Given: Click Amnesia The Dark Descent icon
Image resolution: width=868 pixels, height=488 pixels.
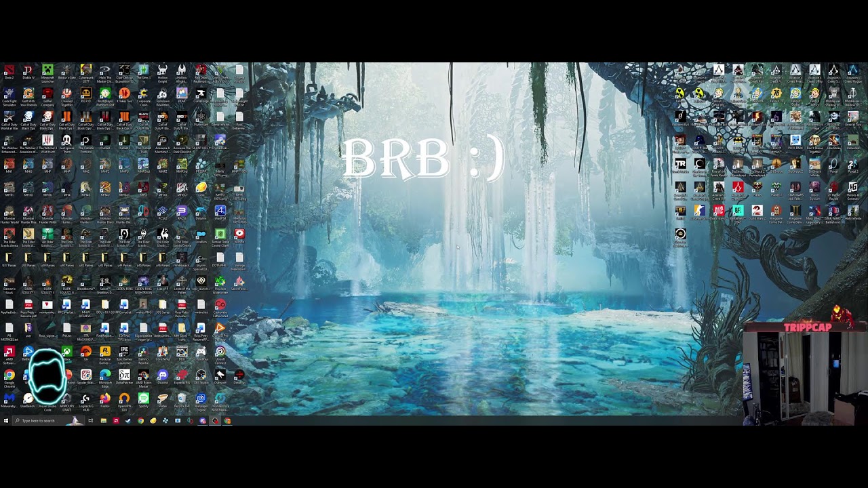Looking at the screenshot, I should (182, 143).
